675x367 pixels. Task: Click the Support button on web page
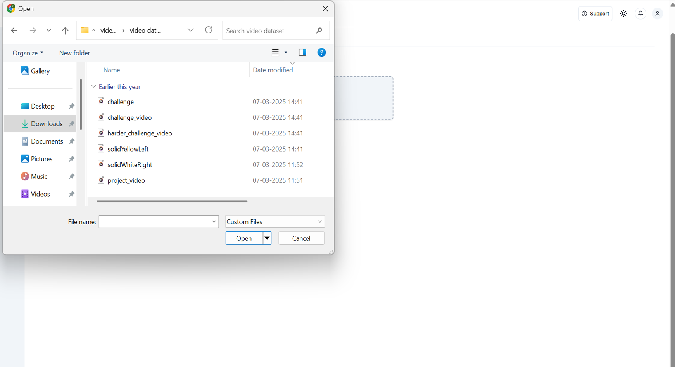595,14
